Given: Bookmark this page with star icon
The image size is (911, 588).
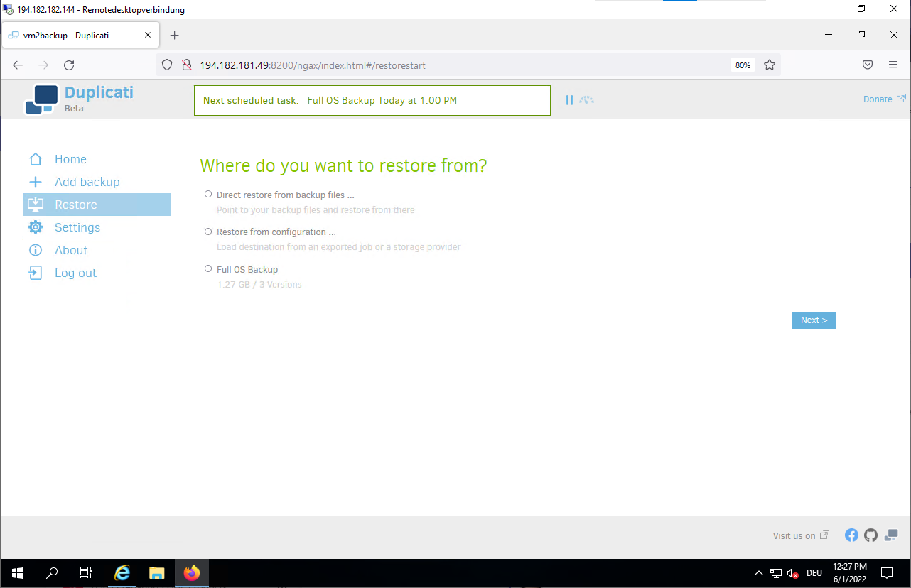Looking at the screenshot, I should click(769, 65).
